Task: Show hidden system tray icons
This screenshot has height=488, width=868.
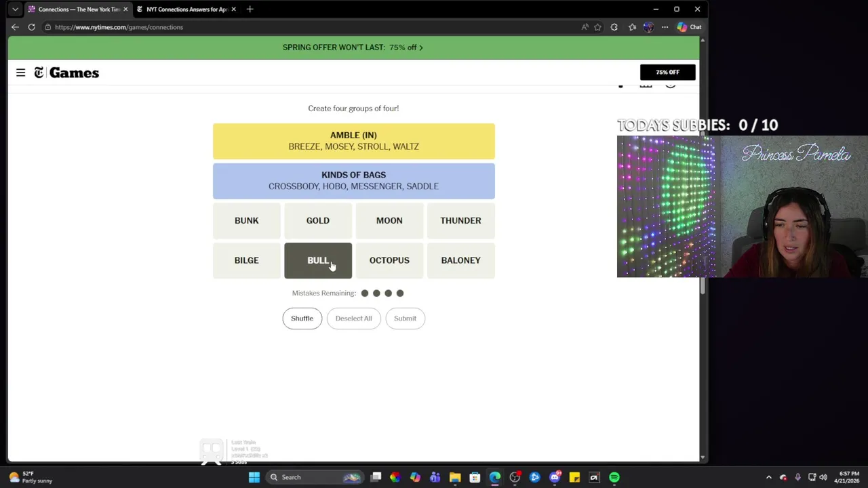Action: [768, 477]
